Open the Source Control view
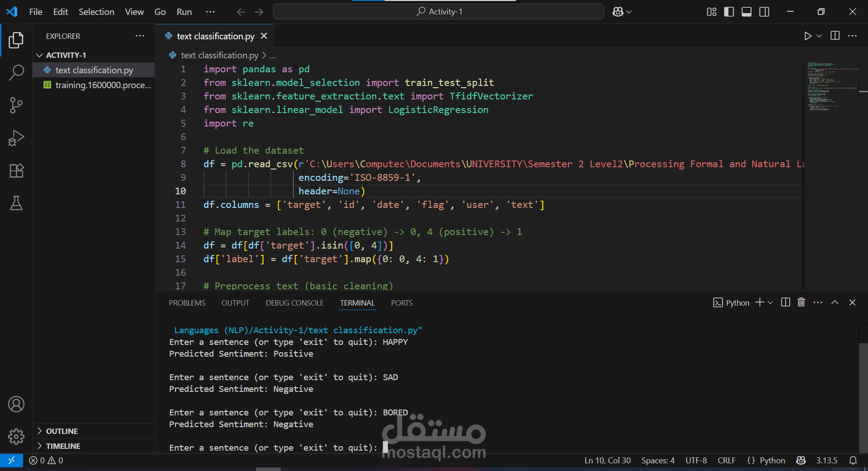The height and width of the screenshot is (471, 868). tap(16, 105)
